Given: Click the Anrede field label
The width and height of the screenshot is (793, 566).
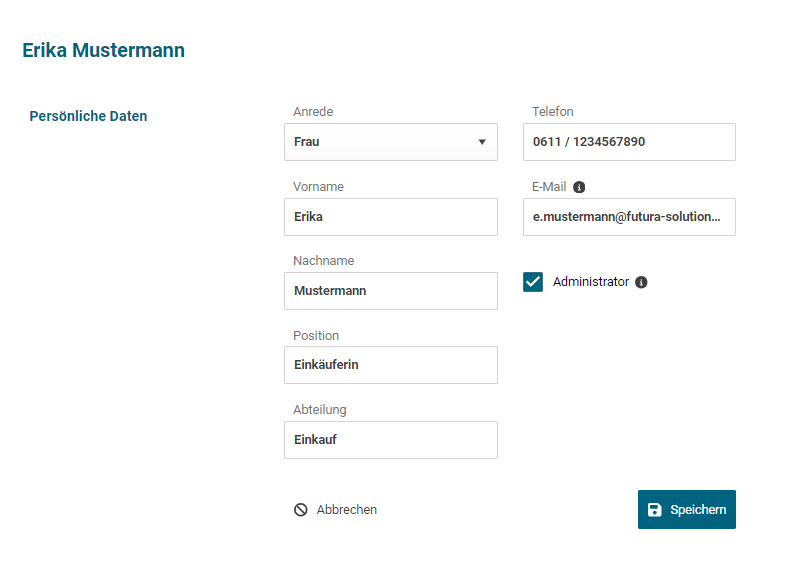Looking at the screenshot, I should point(313,112).
